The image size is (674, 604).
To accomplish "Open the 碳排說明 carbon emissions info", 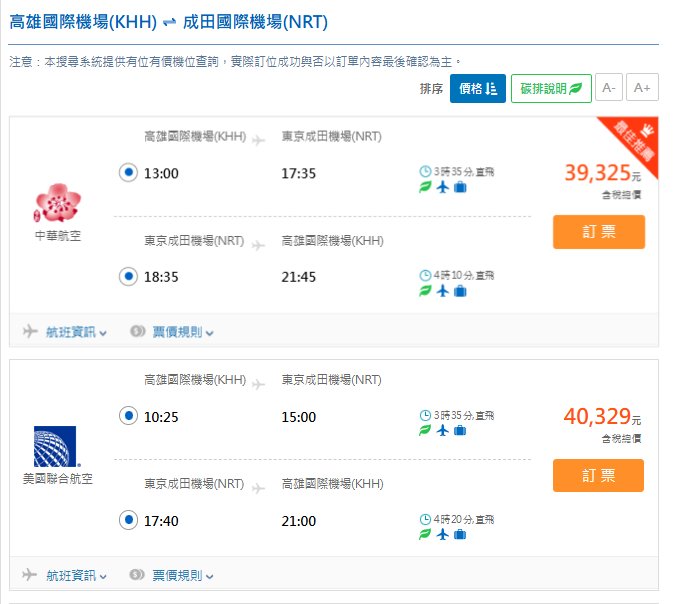I will [x=551, y=88].
